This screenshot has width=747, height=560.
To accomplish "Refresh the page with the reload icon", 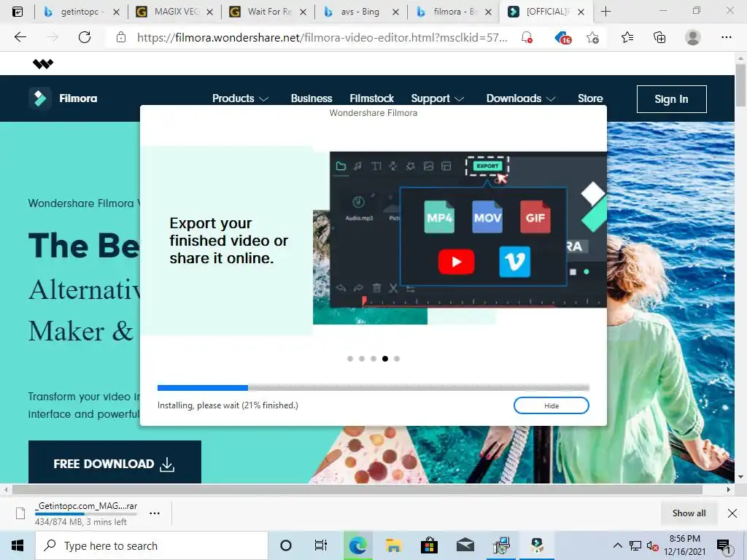I will point(85,37).
